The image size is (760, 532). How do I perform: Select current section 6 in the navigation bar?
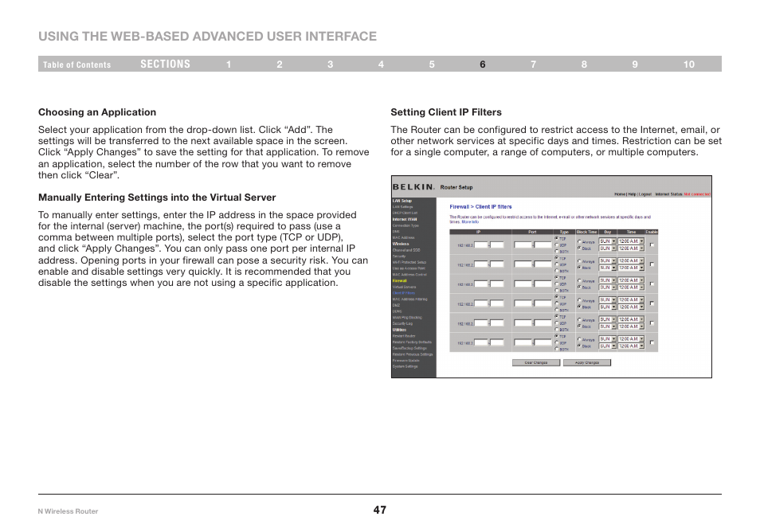point(483,65)
